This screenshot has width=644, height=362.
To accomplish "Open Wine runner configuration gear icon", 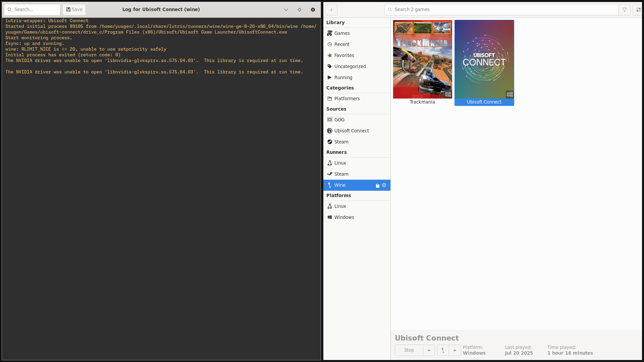I will point(384,185).
